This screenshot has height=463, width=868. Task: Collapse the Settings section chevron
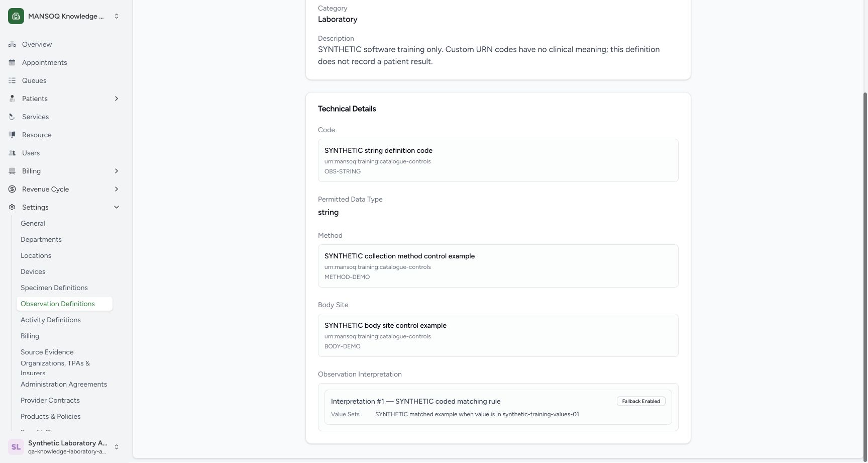click(117, 207)
